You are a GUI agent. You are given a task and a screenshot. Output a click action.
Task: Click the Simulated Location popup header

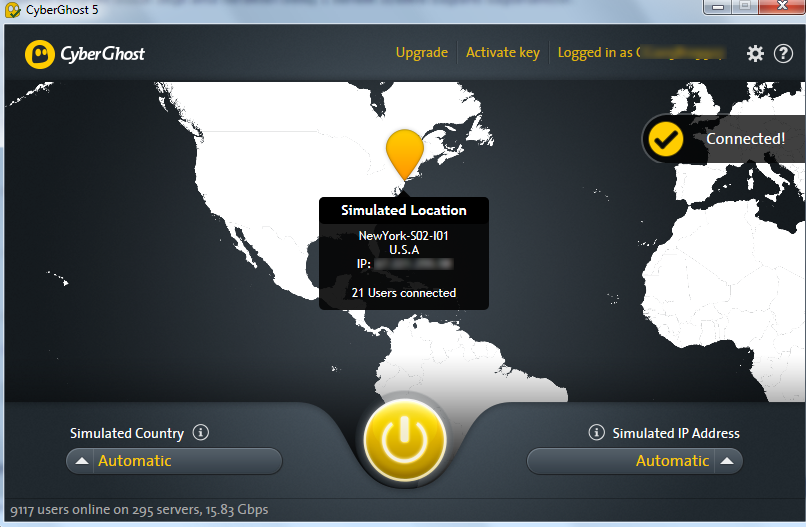[x=404, y=210]
